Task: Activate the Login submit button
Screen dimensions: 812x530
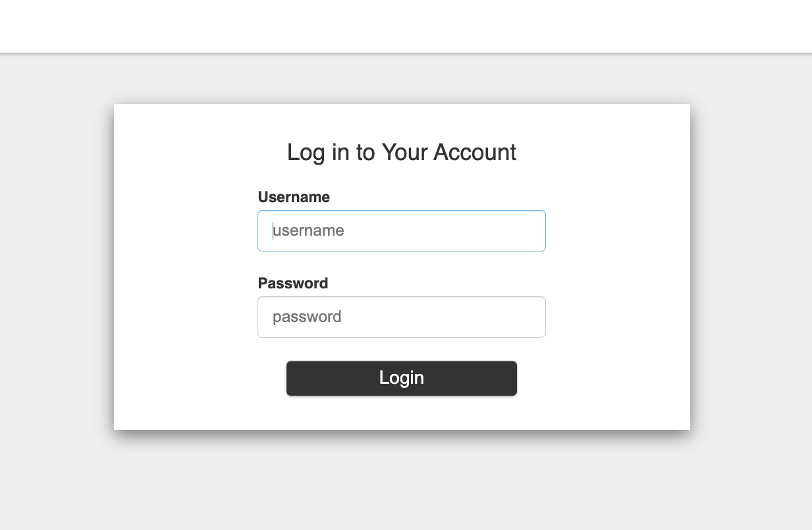Action: click(401, 378)
